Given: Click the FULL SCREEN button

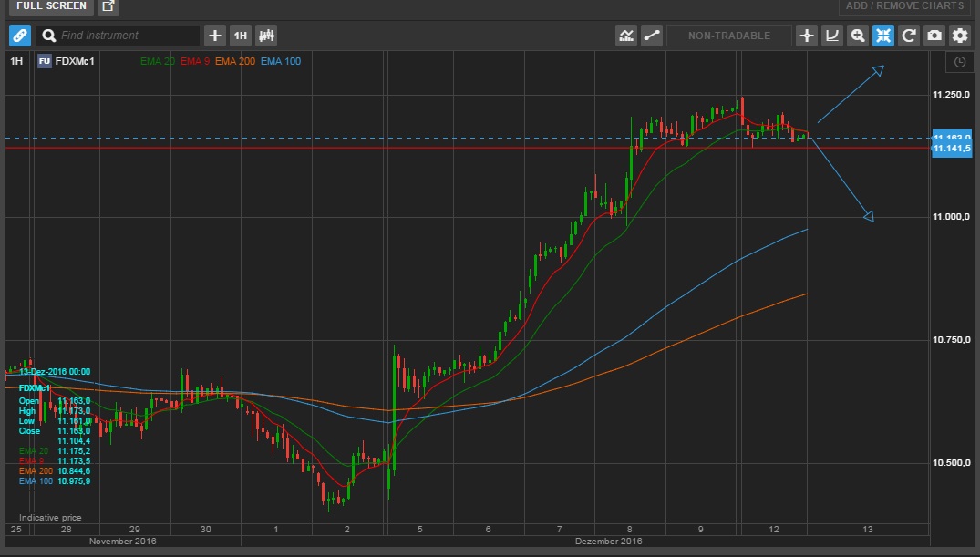Looking at the screenshot, I should tap(51, 6).
